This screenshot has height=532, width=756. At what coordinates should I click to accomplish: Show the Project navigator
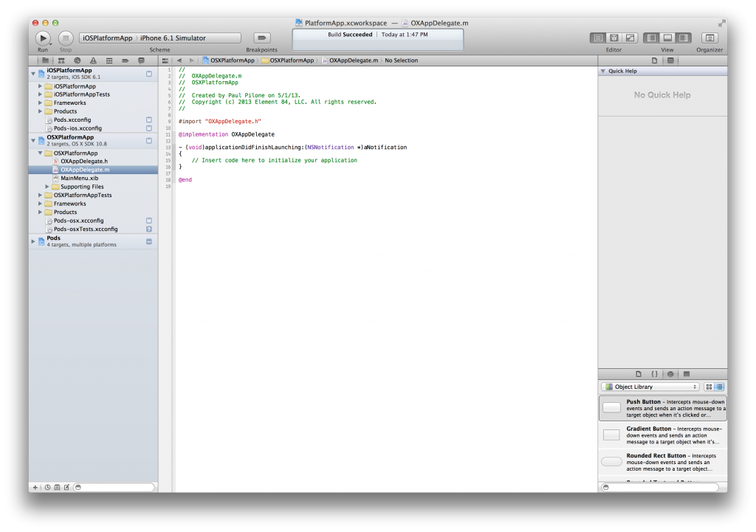coord(45,61)
